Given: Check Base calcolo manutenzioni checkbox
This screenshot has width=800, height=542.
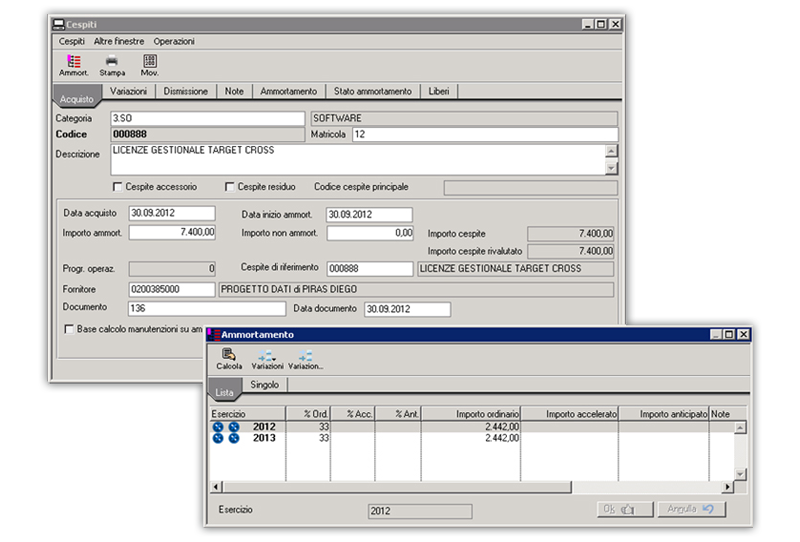Looking at the screenshot, I should (69, 329).
